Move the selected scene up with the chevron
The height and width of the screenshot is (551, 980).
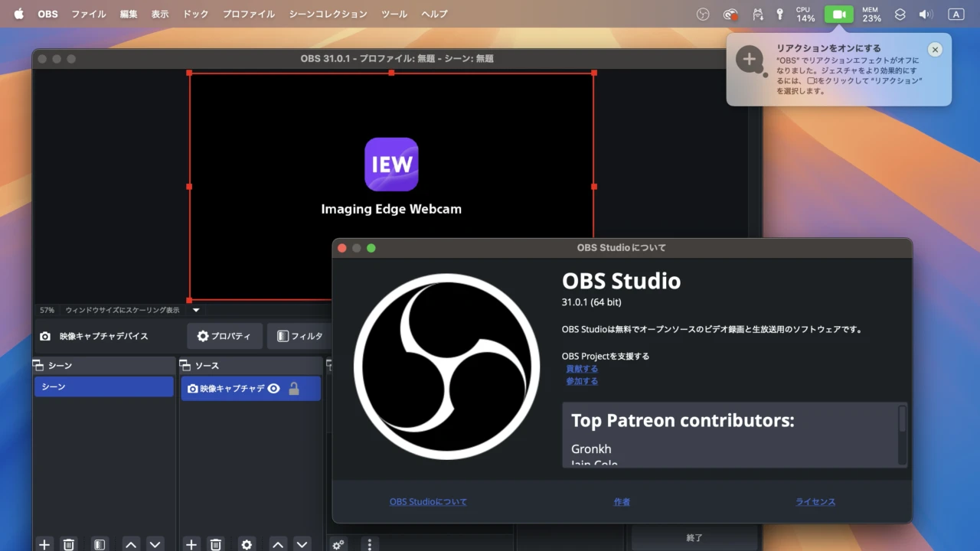click(x=131, y=544)
